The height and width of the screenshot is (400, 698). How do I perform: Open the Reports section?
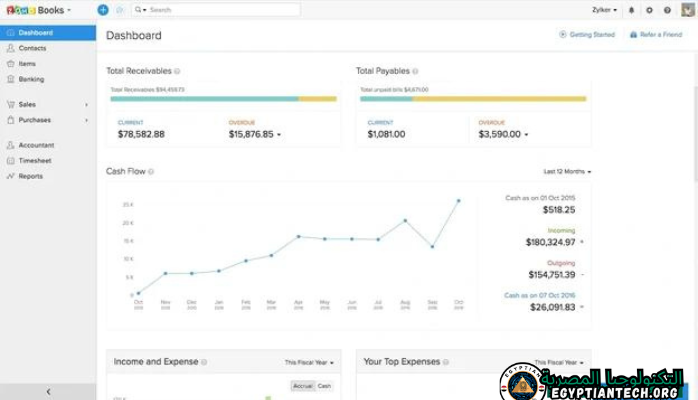[x=30, y=176]
